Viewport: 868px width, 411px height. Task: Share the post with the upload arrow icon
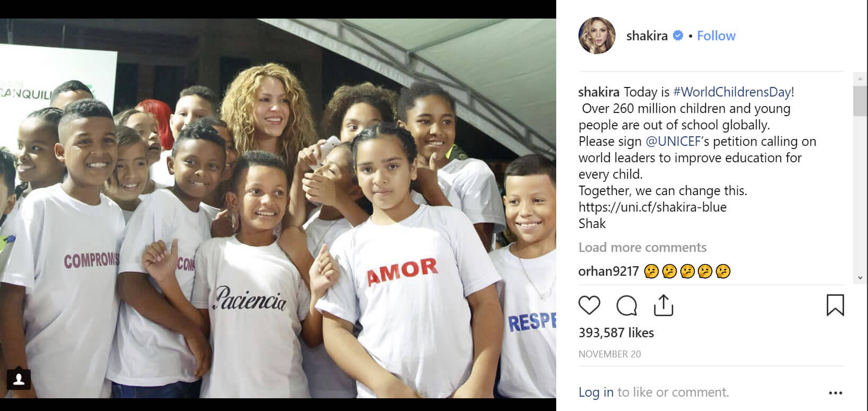click(663, 306)
